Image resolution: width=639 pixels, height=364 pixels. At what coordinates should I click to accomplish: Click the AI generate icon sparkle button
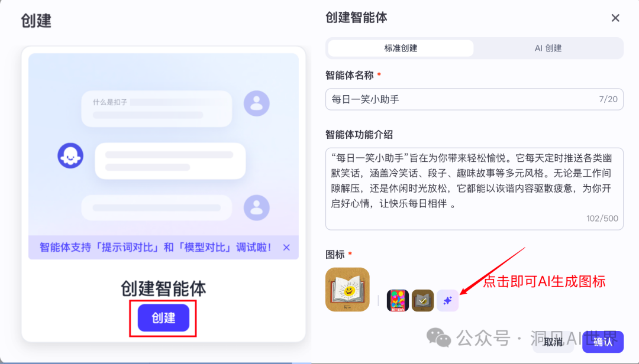(447, 301)
